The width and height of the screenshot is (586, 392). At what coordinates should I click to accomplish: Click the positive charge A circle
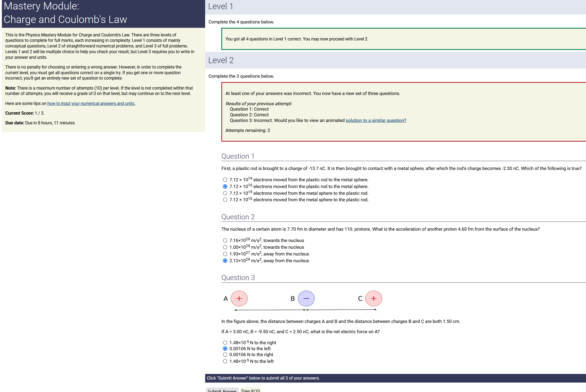(239, 298)
